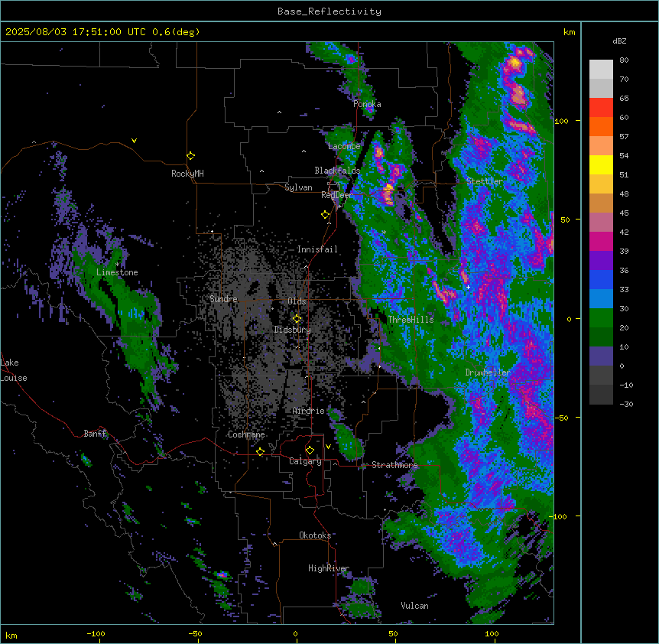Click the Vulcan city label
The height and width of the screenshot is (644, 659).
(x=415, y=606)
